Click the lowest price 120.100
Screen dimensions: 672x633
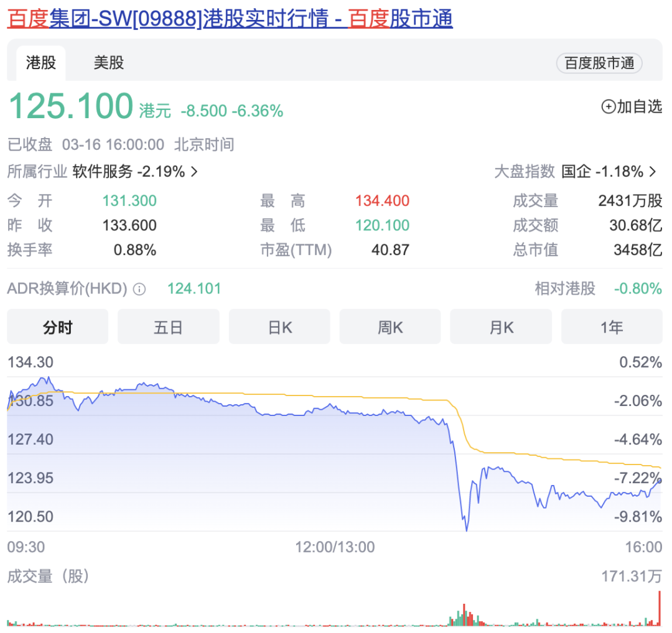382,225
